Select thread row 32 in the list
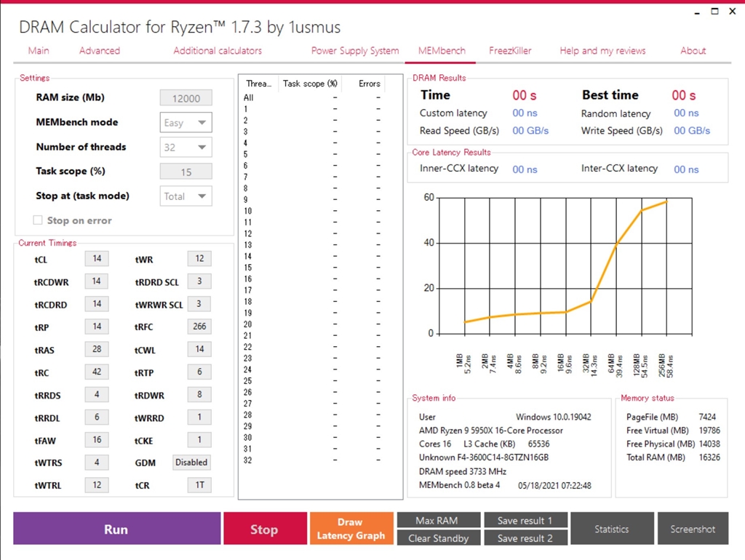745x560 pixels. (314, 460)
